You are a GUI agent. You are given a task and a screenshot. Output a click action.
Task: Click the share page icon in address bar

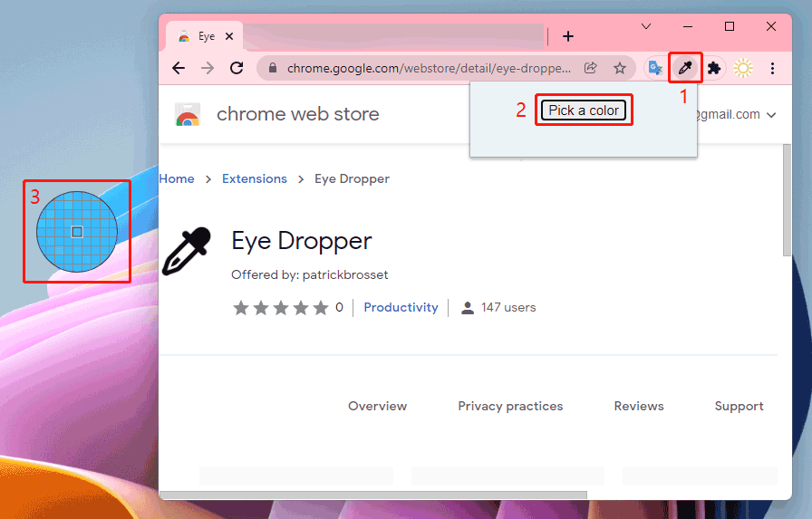tap(591, 68)
